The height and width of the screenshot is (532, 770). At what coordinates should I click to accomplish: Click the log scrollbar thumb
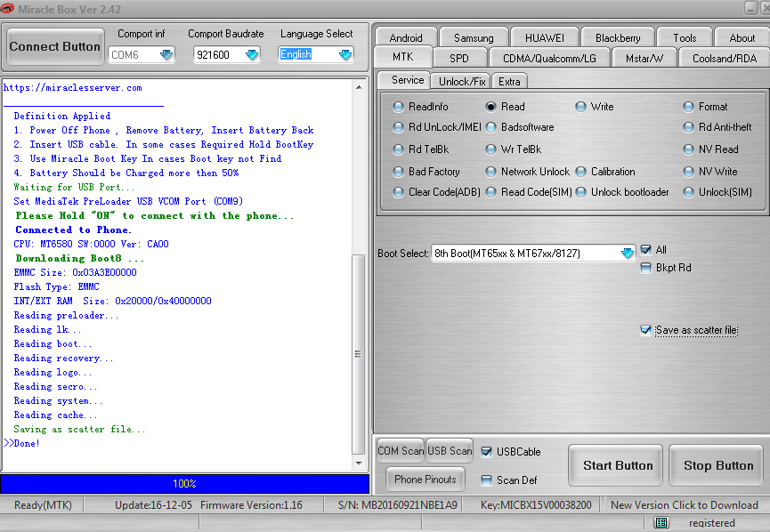359,354
